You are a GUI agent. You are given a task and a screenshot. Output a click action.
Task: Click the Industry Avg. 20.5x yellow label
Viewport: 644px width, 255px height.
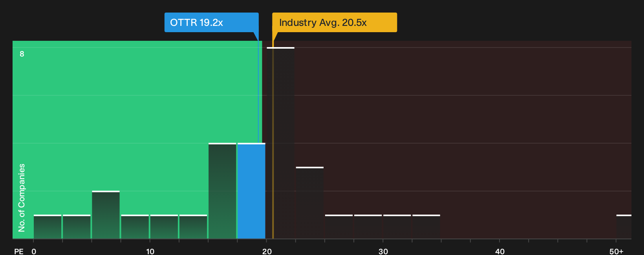click(x=335, y=22)
